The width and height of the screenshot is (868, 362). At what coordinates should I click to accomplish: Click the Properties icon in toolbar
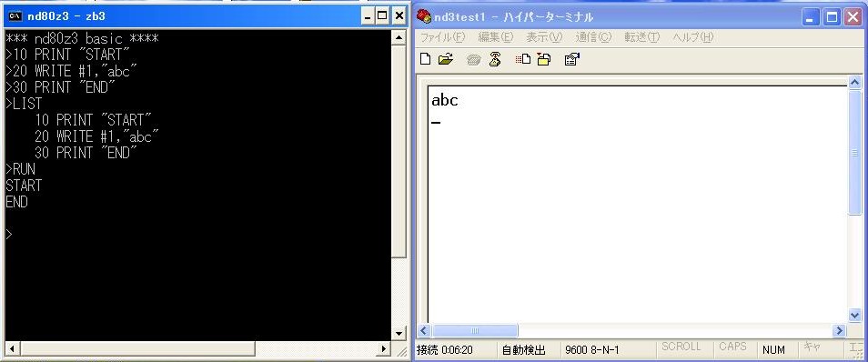click(x=571, y=59)
